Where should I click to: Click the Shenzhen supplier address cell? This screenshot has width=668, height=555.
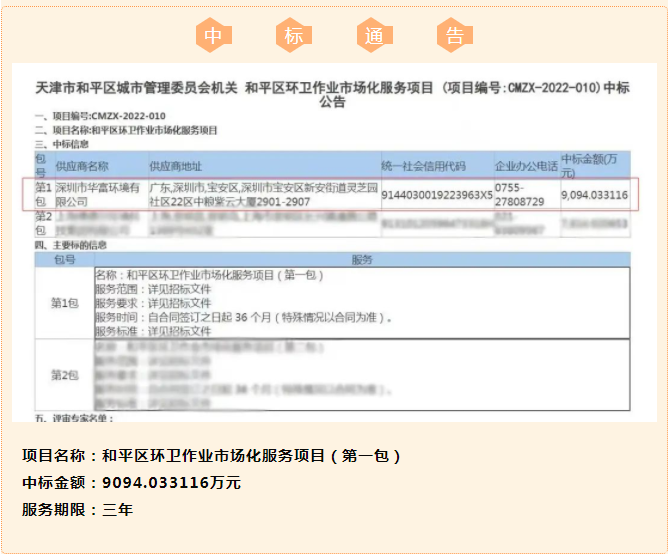click(262, 194)
